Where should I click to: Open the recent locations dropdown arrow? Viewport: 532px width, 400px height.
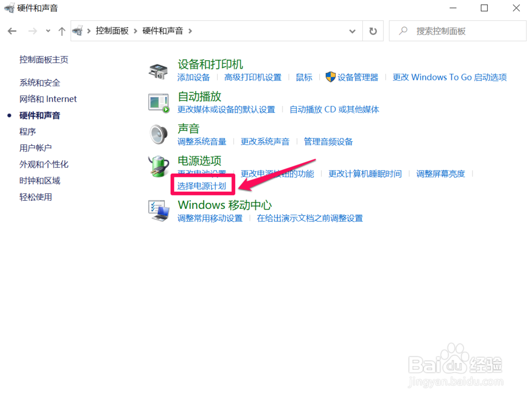pos(48,31)
